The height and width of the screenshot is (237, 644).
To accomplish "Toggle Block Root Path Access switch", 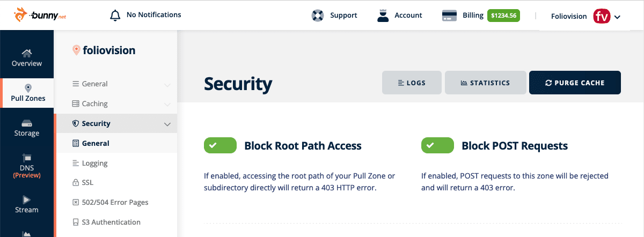I will pos(220,145).
